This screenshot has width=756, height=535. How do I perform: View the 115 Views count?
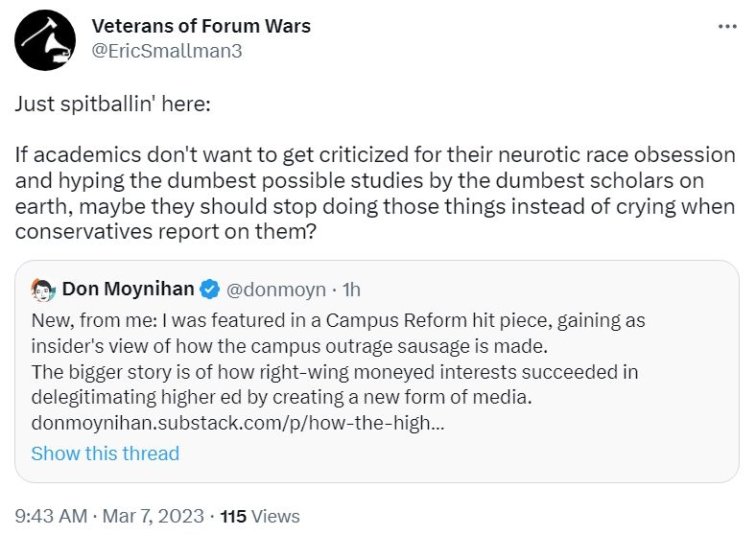pos(260,516)
